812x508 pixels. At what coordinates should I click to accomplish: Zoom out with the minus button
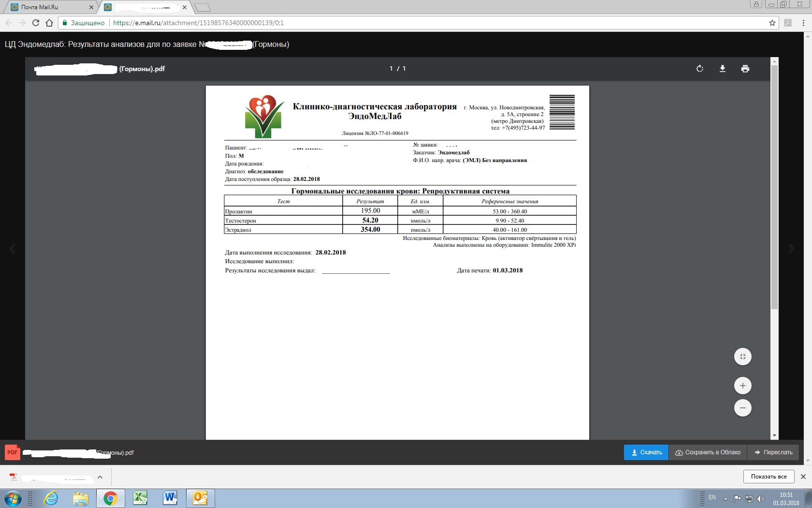pos(742,408)
